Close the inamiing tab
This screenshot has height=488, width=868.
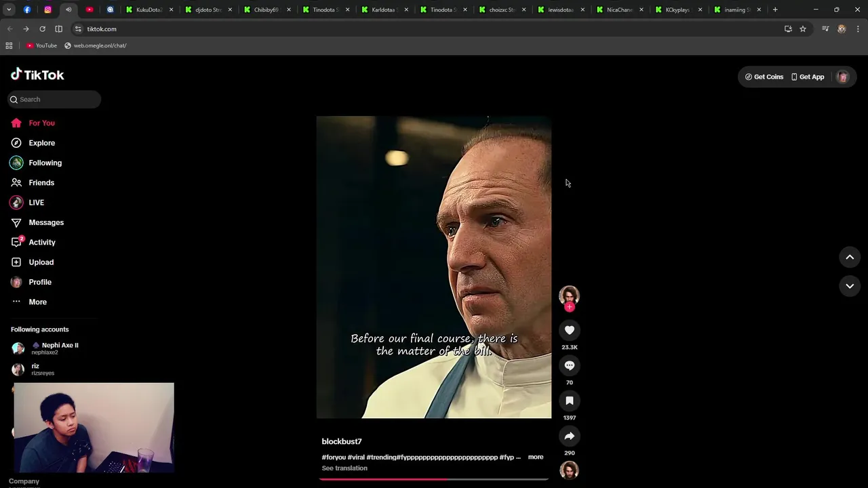pos(759,9)
